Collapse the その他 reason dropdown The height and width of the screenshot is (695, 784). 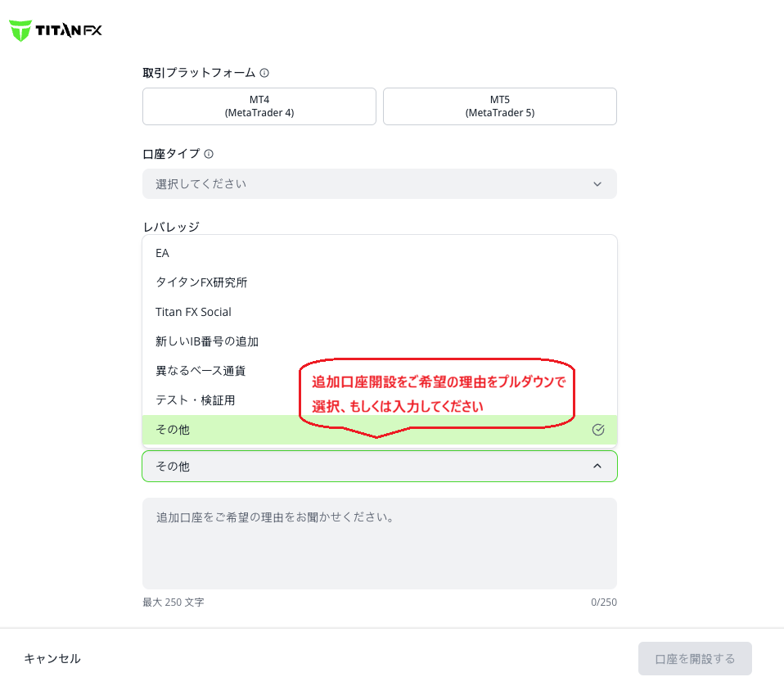tap(380, 466)
